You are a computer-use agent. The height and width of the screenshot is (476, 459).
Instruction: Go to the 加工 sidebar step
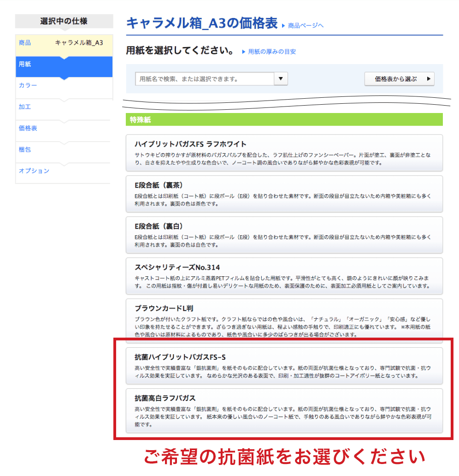(64, 107)
